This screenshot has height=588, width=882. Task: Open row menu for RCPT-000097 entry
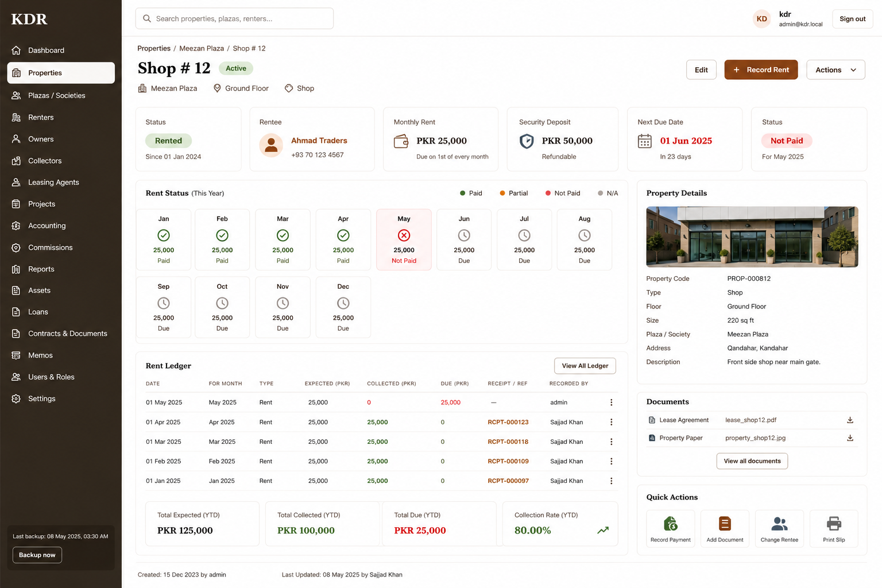click(611, 481)
